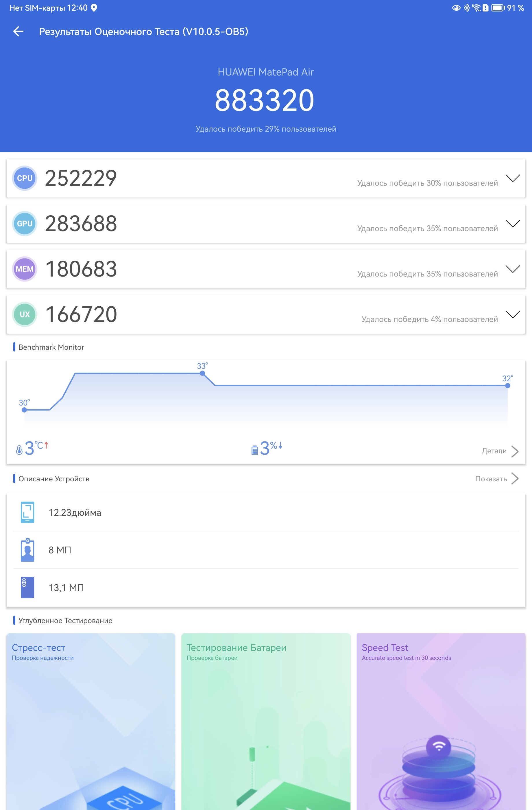Tap the MEM score badge icon
The height and width of the screenshot is (810, 532).
tap(25, 269)
